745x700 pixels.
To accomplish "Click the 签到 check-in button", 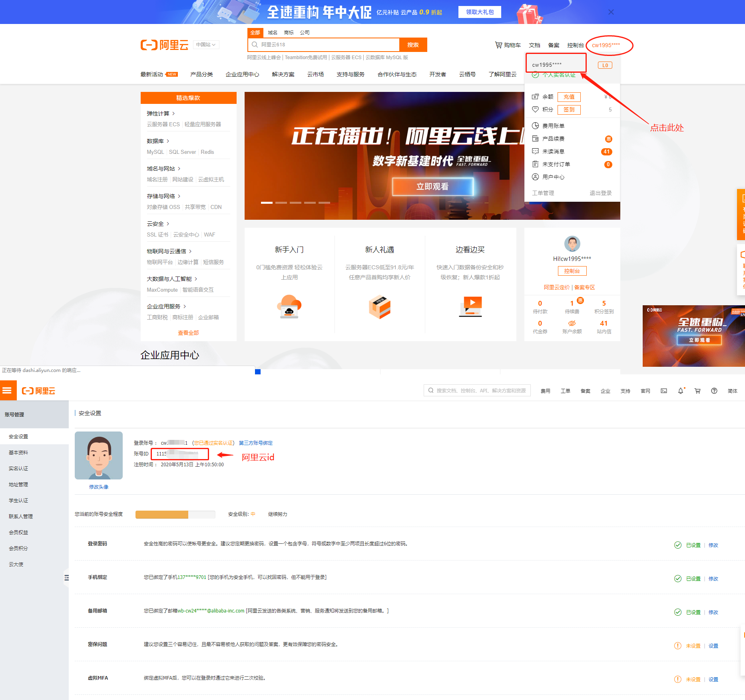I will click(569, 109).
